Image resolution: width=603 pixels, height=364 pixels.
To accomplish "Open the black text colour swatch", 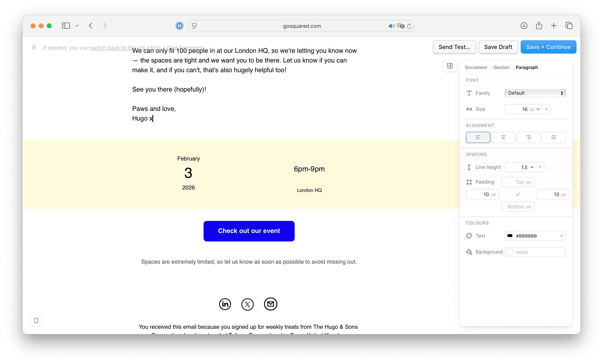I will [x=510, y=236].
